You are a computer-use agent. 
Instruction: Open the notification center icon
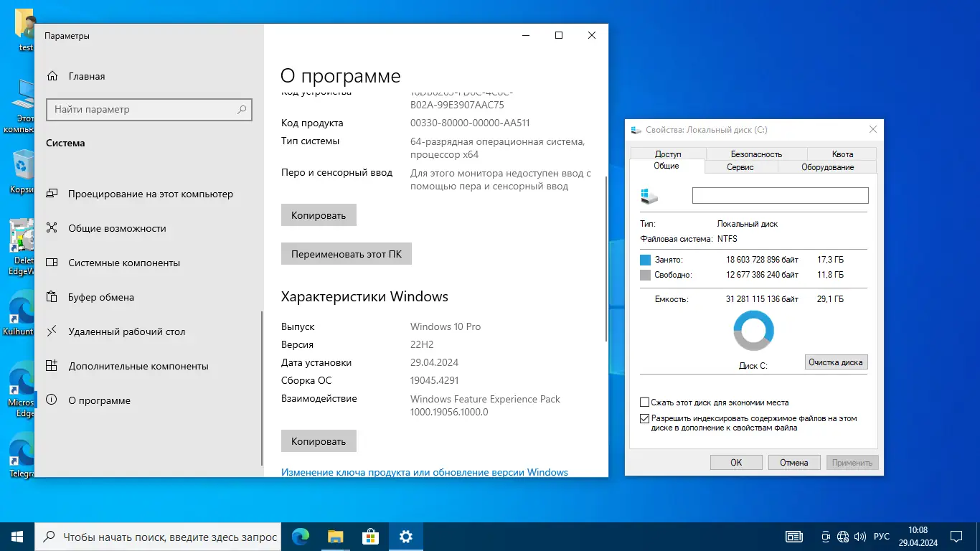coord(956,537)
